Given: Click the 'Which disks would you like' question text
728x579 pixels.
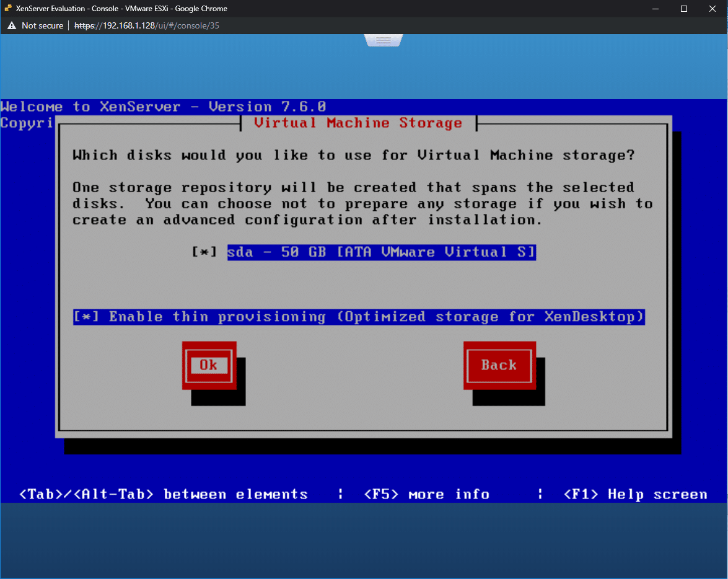Looking at the screenshot, I should click(354, 155).
